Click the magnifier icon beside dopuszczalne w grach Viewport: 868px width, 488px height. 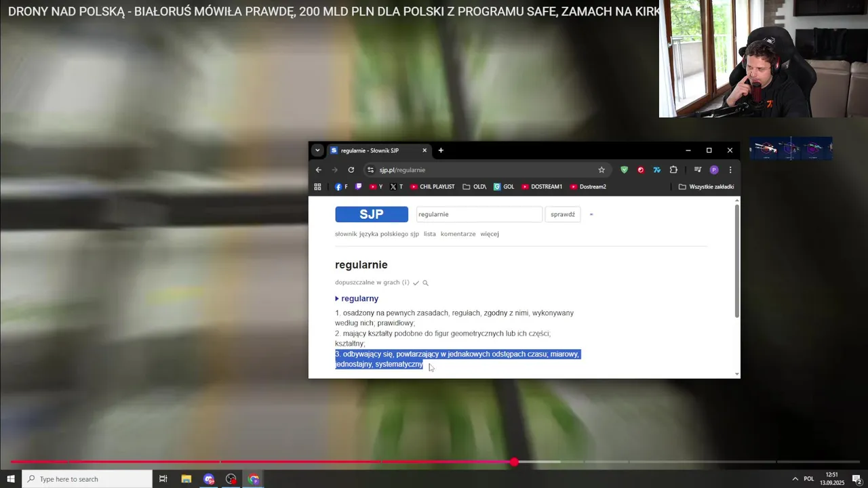coord(425,283)
